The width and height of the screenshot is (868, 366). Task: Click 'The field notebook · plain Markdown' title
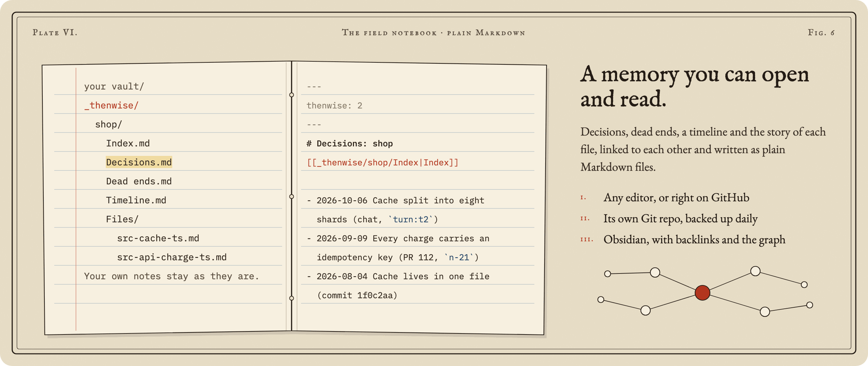(x=433, y=33)
